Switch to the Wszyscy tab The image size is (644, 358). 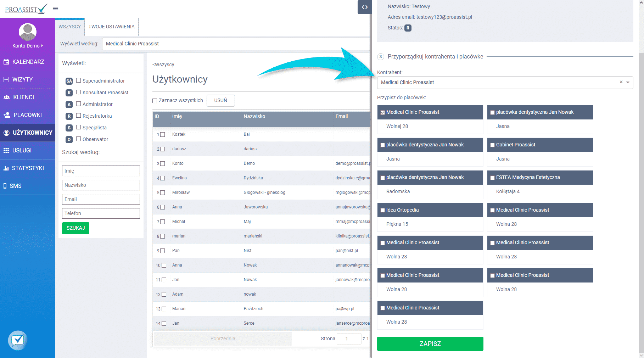tap(70, 27)
